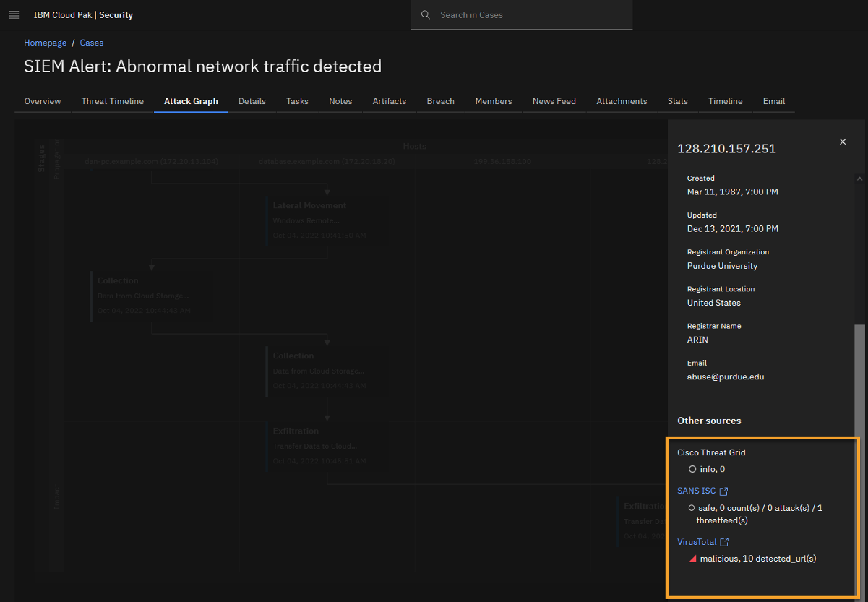
Task: Open the Stats tab
Action: [678, 101]
